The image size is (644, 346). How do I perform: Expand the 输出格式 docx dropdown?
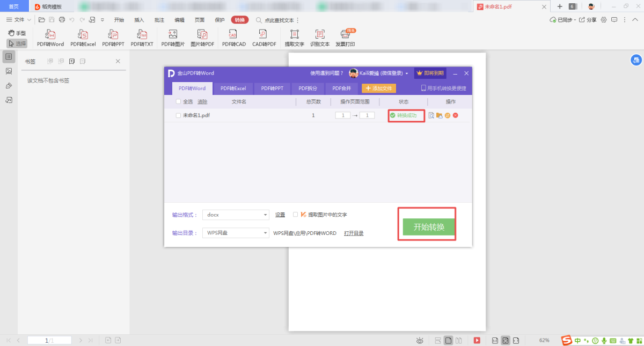click(x=265, y=215)
